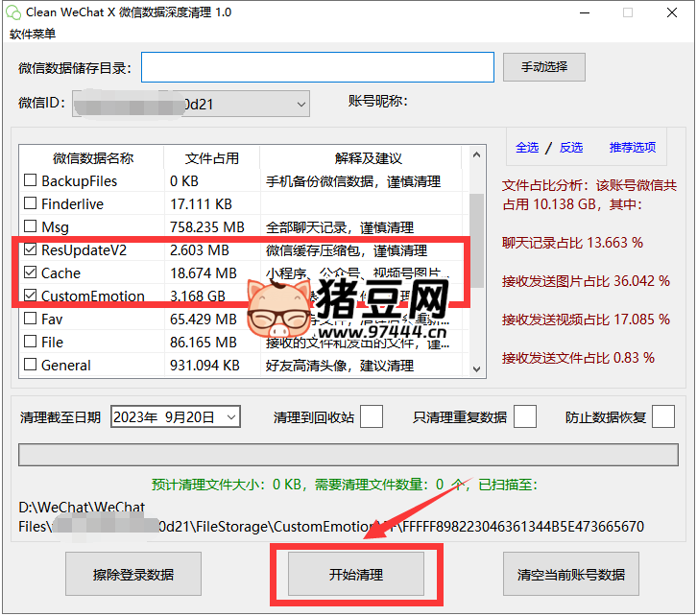Open the 软件菜单 menu
The image size is (697, 616).
point(33,34)
